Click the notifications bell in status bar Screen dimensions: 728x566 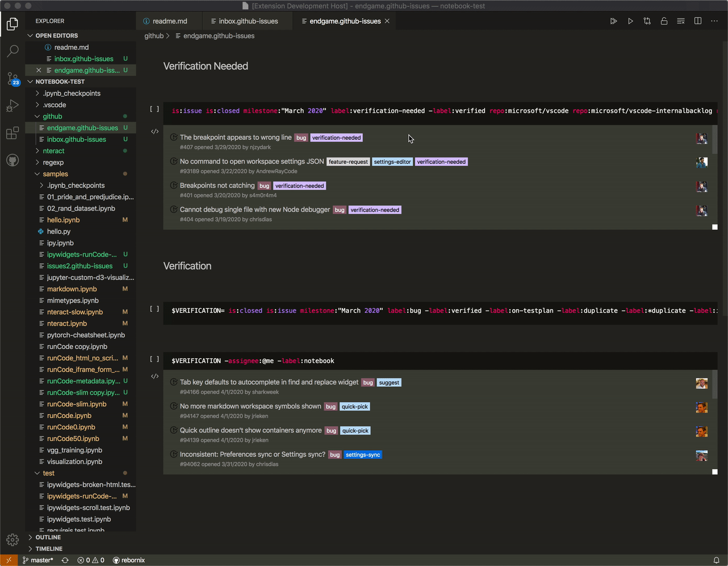pos(716,560)
